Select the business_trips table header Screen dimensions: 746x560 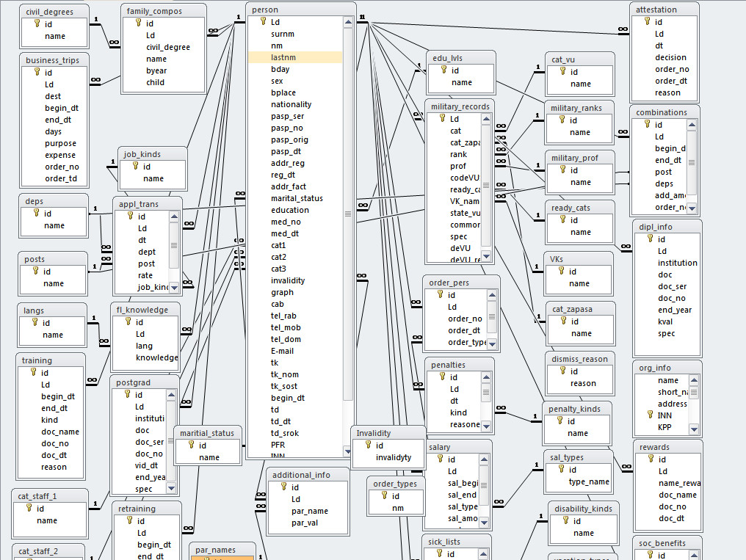pos(55,60)
